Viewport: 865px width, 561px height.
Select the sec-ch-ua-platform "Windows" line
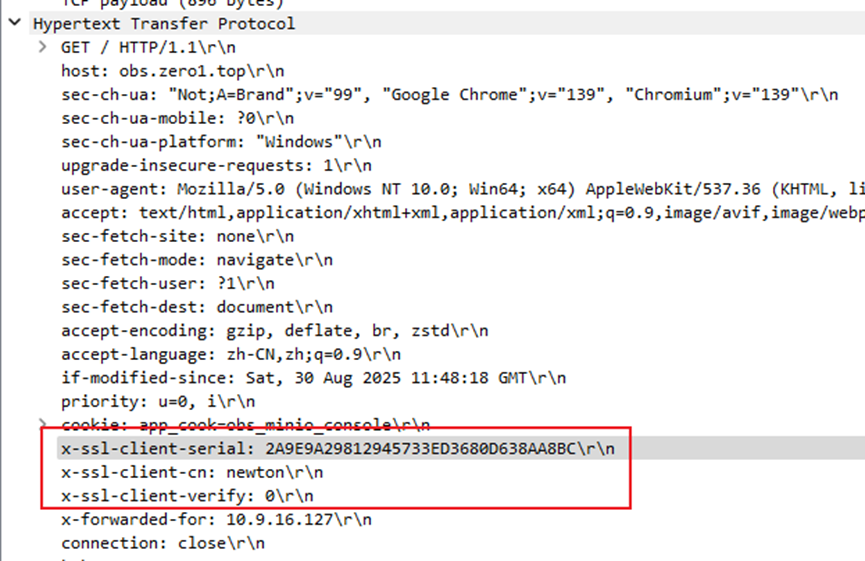coord(221,142)
